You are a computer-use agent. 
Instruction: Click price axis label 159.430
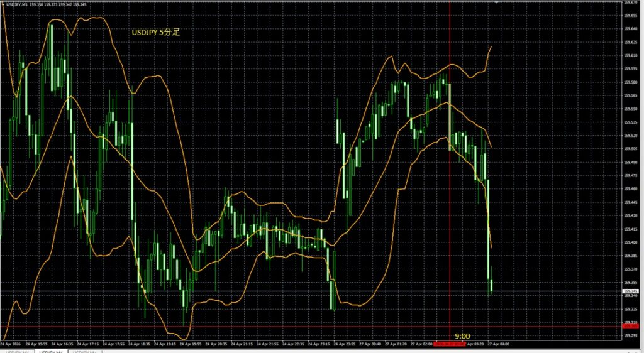click(x=630, y=215)
